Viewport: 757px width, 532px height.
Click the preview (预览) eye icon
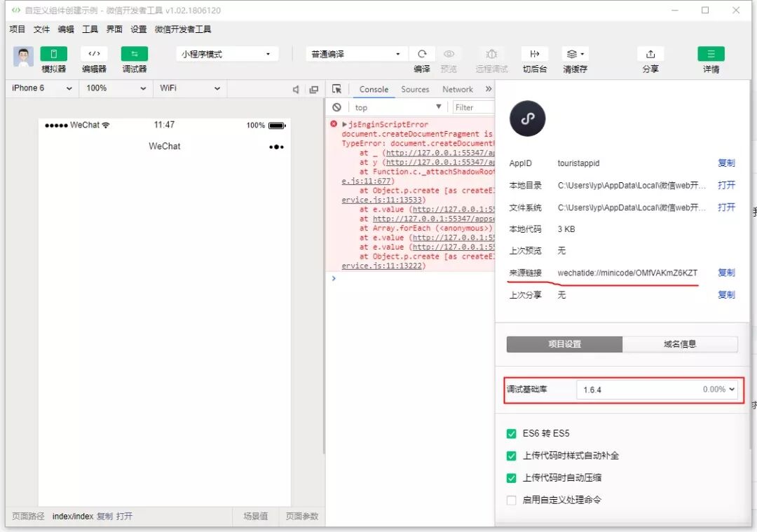click(x=449, y=53)
